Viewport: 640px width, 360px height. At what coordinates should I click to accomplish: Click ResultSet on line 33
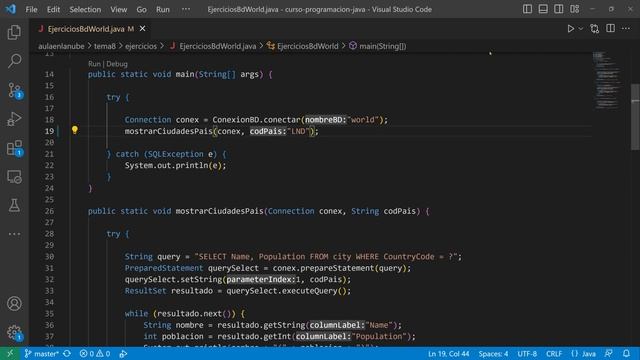(145, 291)
